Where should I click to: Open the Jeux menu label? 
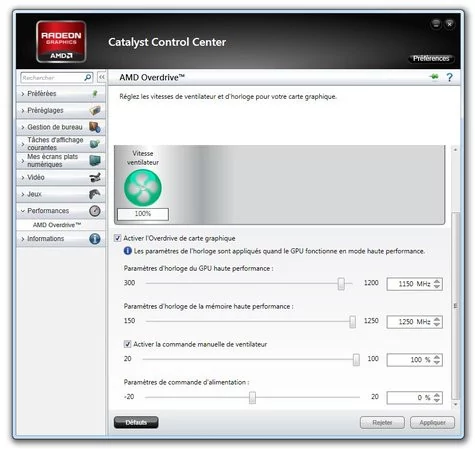[34, 194]
